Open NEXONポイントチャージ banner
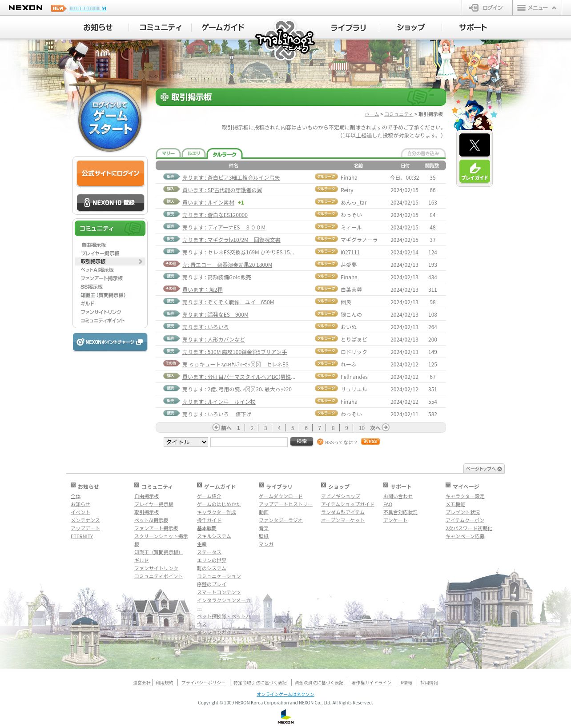Screen dimensions: 571x728 pos(110,342)
